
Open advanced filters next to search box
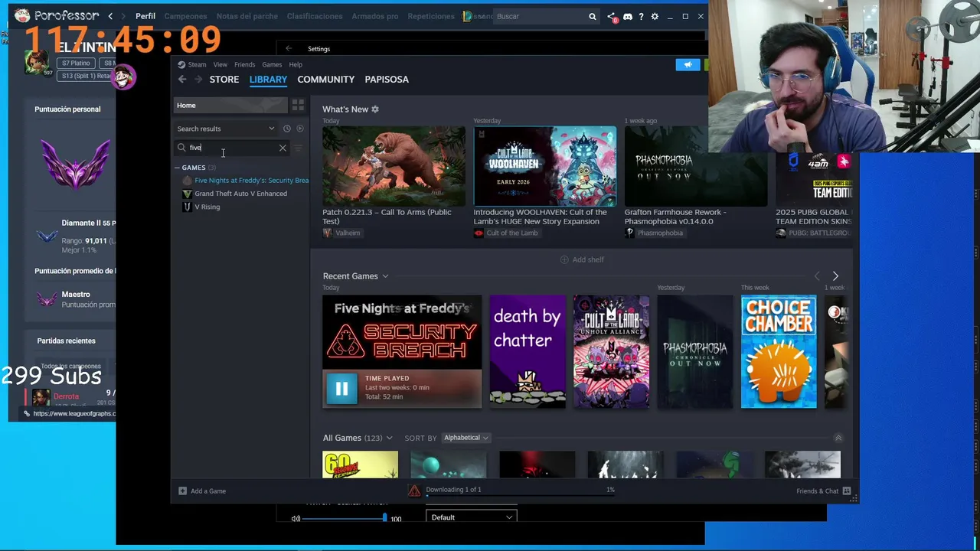(298, 148)
